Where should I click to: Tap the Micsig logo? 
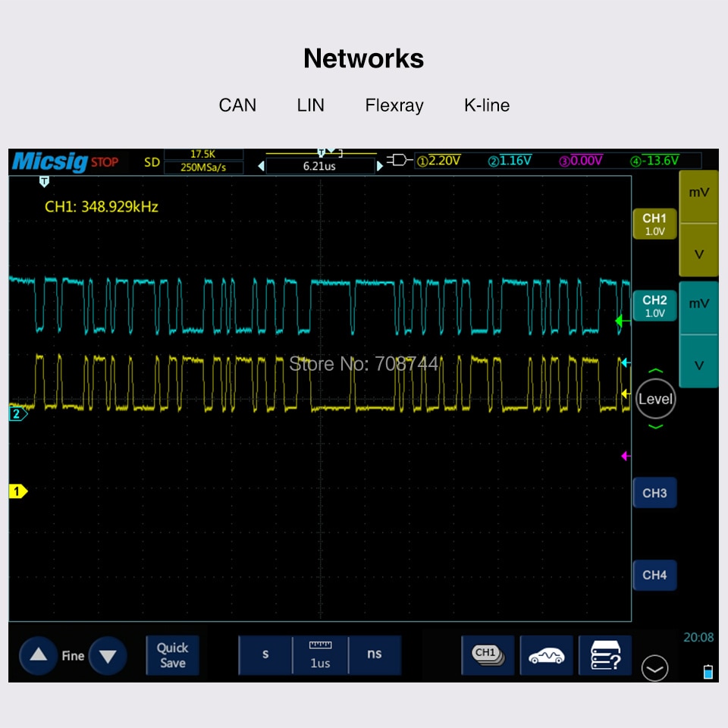[x=49, y=162]
